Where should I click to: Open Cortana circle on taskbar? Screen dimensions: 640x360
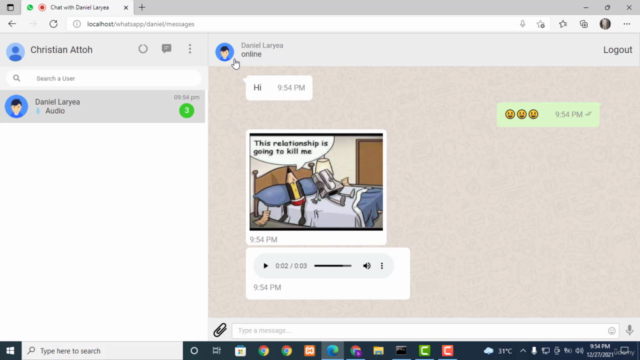194,351
